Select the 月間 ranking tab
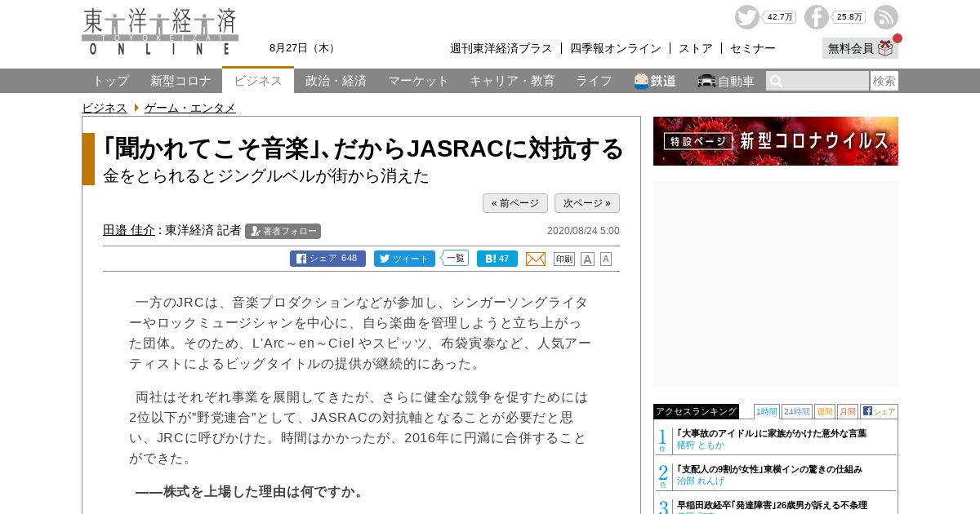This screenshot has height=514, width=980. coord(848,411)
